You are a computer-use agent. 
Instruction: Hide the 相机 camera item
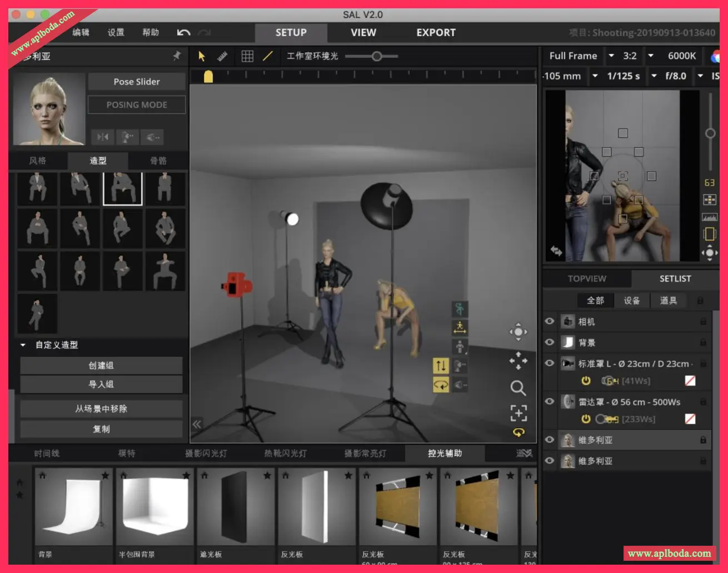coord(550,321)
